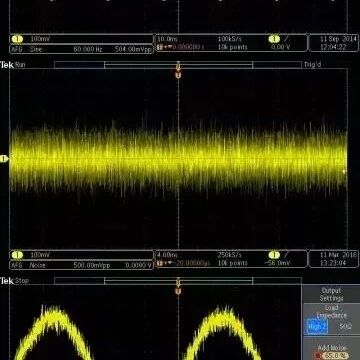The width and height of the screenshot is (360, 360).
Task: Click the 11 Sep 2014 date readout
Action: [x=338, y=39]
